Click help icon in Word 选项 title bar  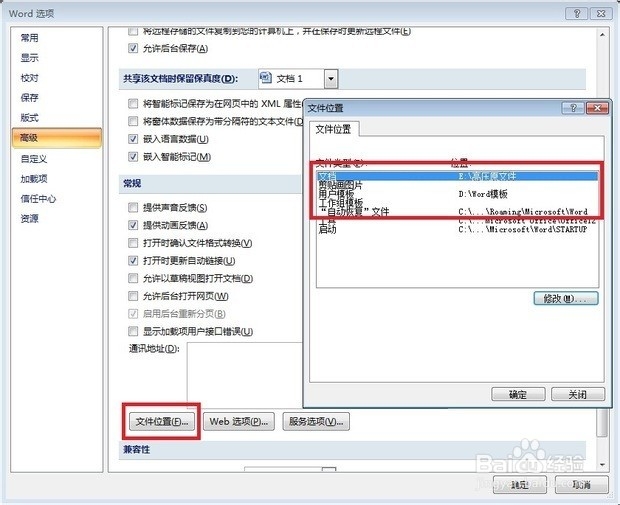pyautogui.click(x=577, y=14)
